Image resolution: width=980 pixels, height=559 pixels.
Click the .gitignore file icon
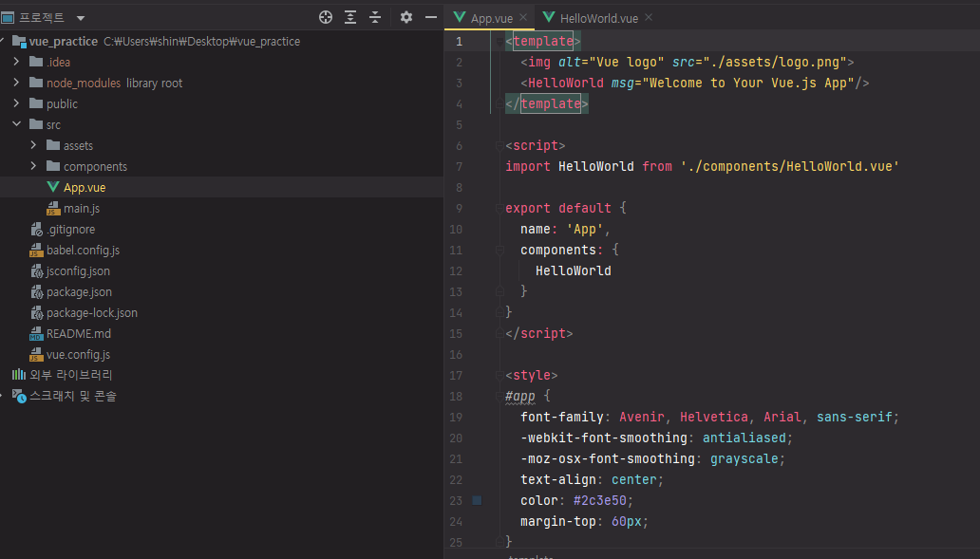coord(36,230)
